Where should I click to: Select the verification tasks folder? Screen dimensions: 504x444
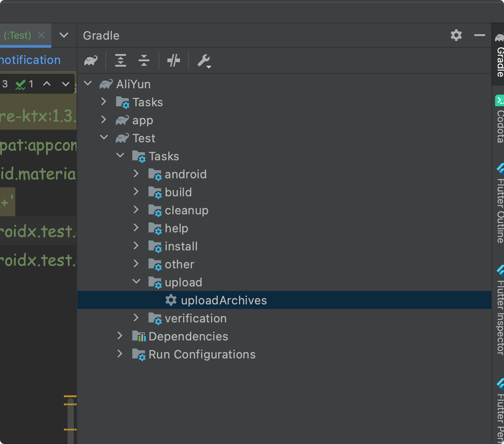tap(284, 318)
